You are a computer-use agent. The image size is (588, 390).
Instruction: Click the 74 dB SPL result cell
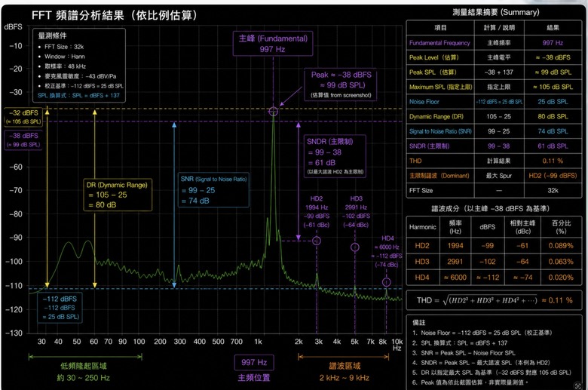click(553, 131)
